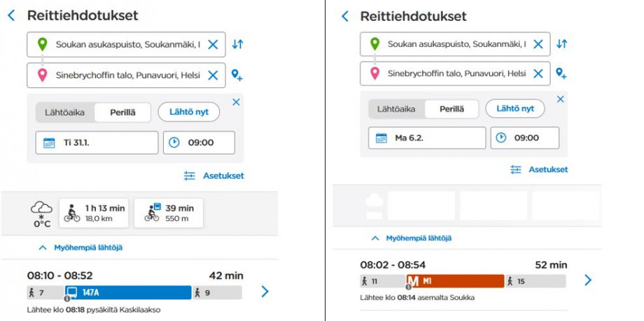Expand Myöhempiä lähtöjä in right panel
Image resolution: width=644 pixels, height=321 pixels.
tap(411, 238)
